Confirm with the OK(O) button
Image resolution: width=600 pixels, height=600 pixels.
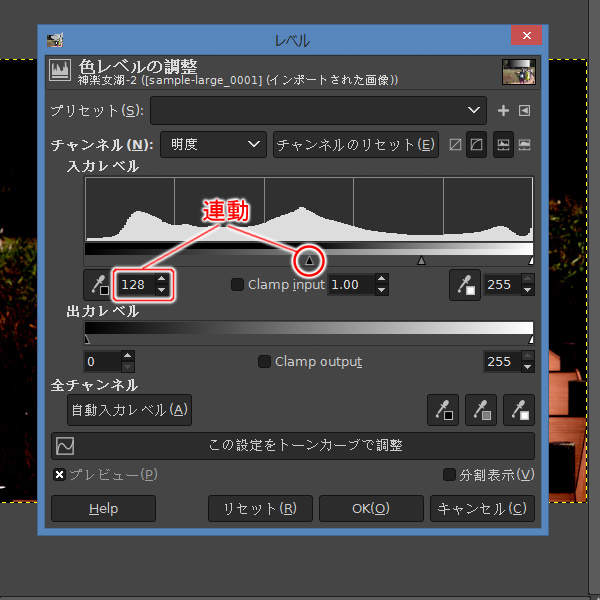pos(371,509)
